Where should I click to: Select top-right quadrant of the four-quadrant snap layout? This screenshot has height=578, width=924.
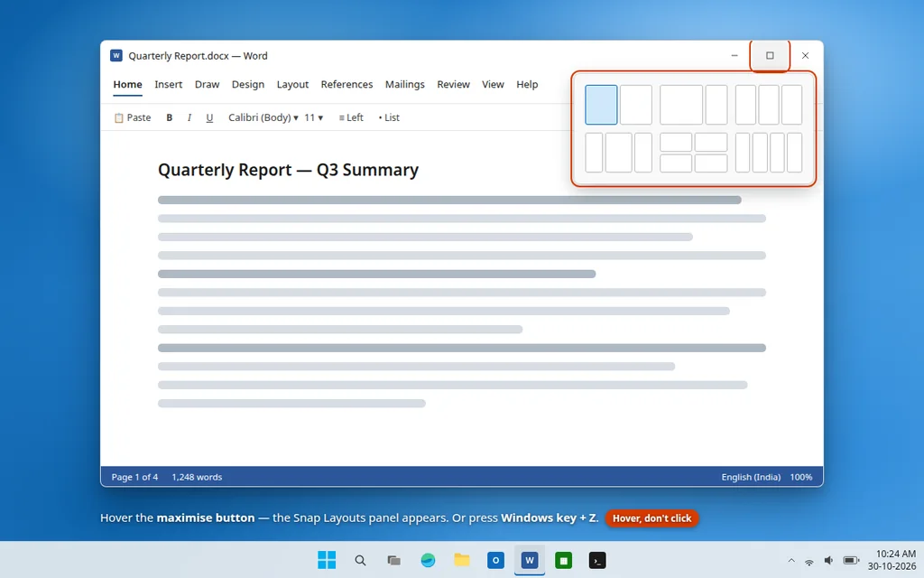coord(711,142)
